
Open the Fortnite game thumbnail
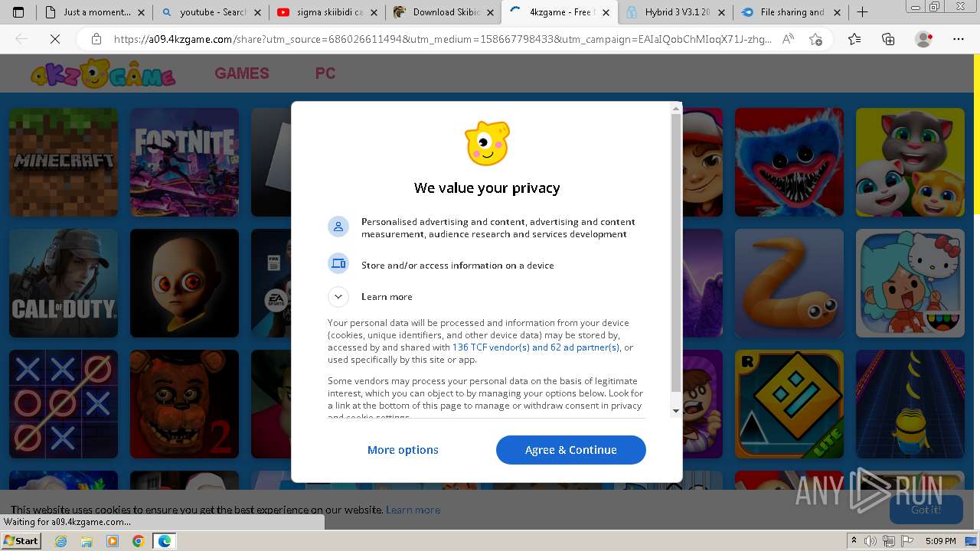[x=185, y=162]
